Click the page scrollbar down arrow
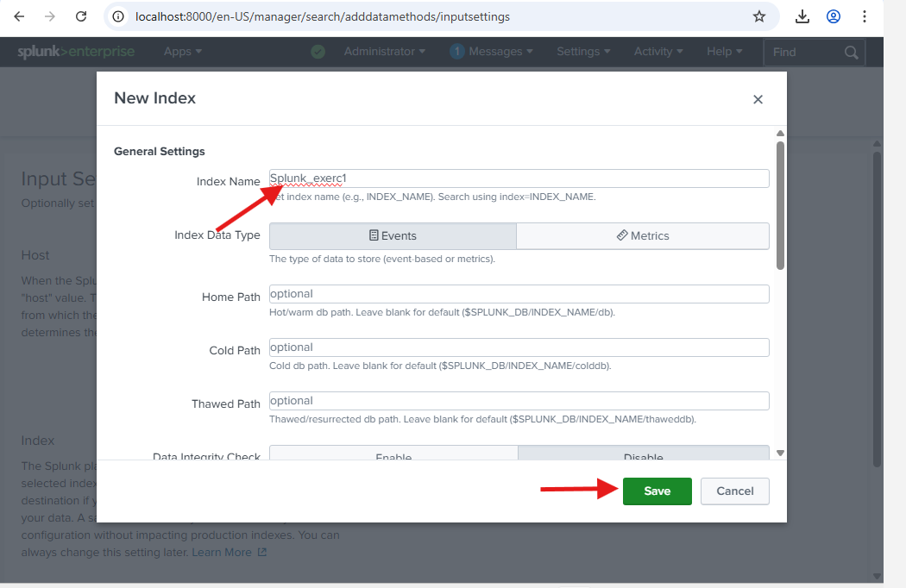This screenshot has height=588, width=906. 878,576
